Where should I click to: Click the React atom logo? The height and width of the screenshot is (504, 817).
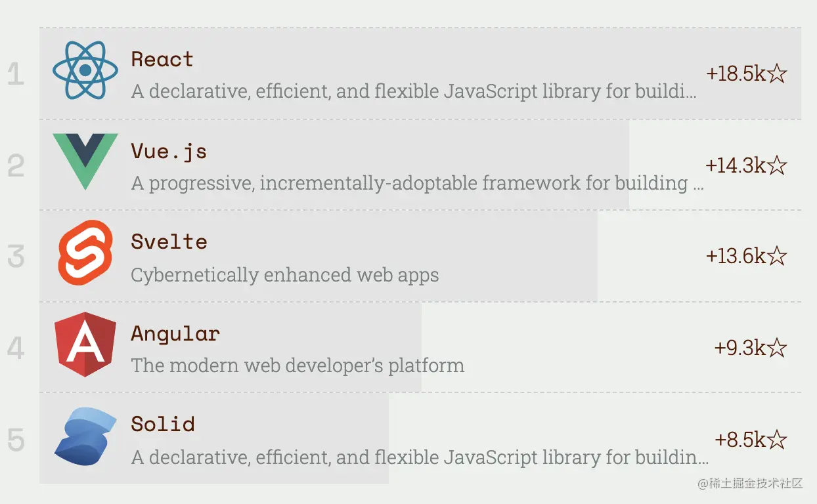pyautogui.click(x=85, y=70)
